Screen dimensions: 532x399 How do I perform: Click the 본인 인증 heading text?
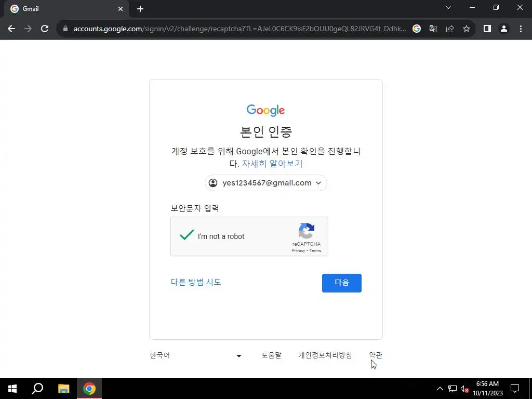tap(265, 131)
